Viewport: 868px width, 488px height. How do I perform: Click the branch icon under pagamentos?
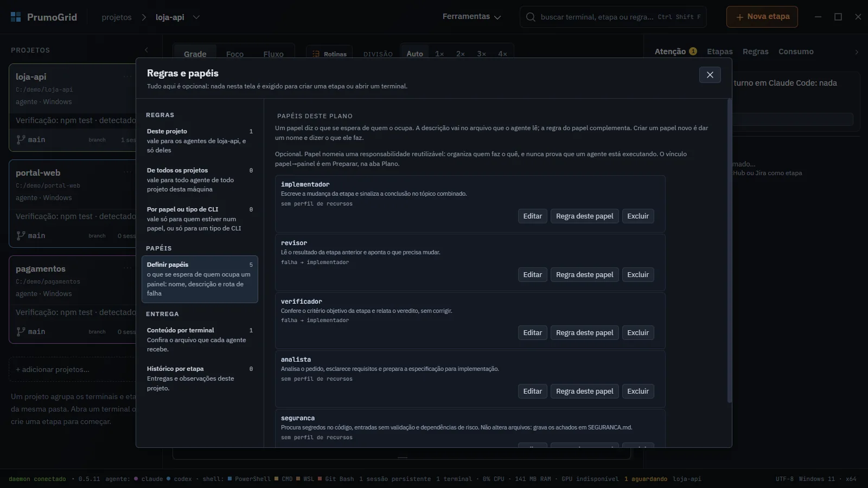[21, 331]
